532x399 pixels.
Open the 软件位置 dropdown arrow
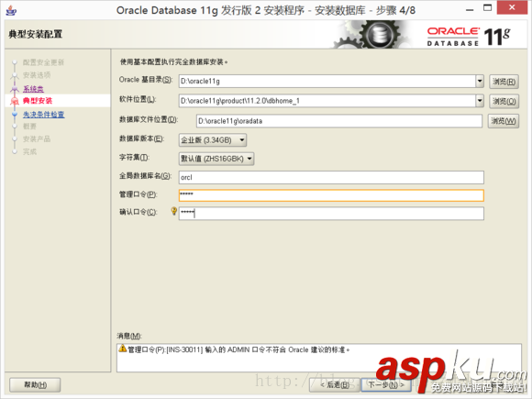pos(480,101)
